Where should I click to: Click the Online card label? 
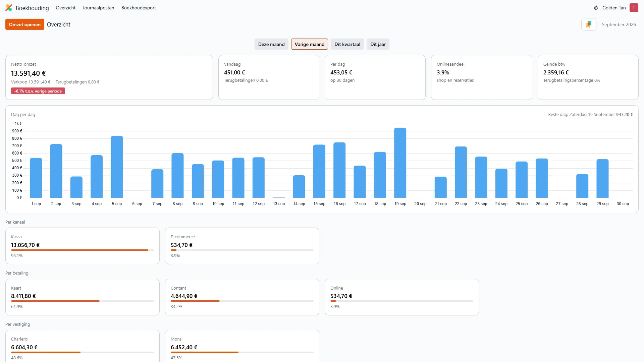tap(336, 288)
